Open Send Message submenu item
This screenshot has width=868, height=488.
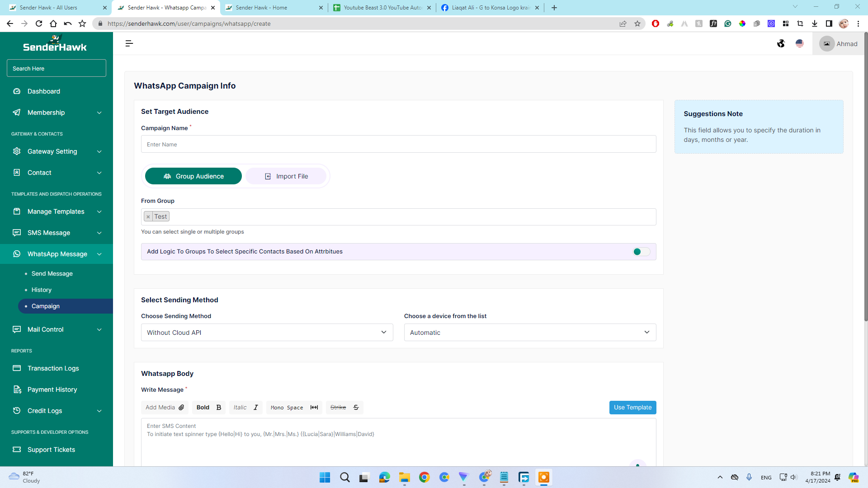pyautogui.click(x=52, y=274)
